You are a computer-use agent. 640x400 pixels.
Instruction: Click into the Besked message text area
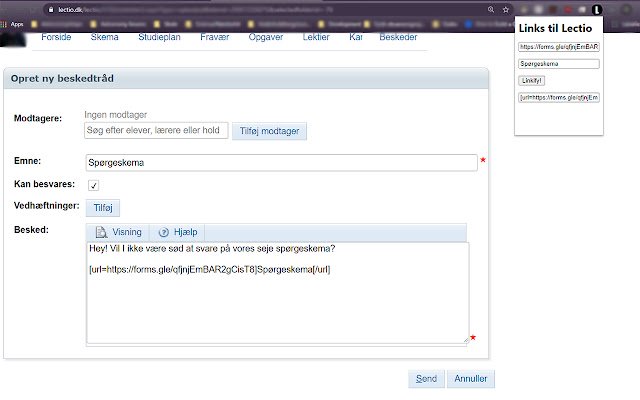[x=278, y=293]
